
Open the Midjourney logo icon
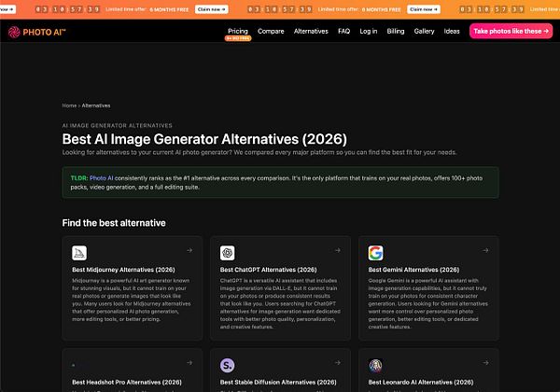pyautogui.click(x=79, y=253)
